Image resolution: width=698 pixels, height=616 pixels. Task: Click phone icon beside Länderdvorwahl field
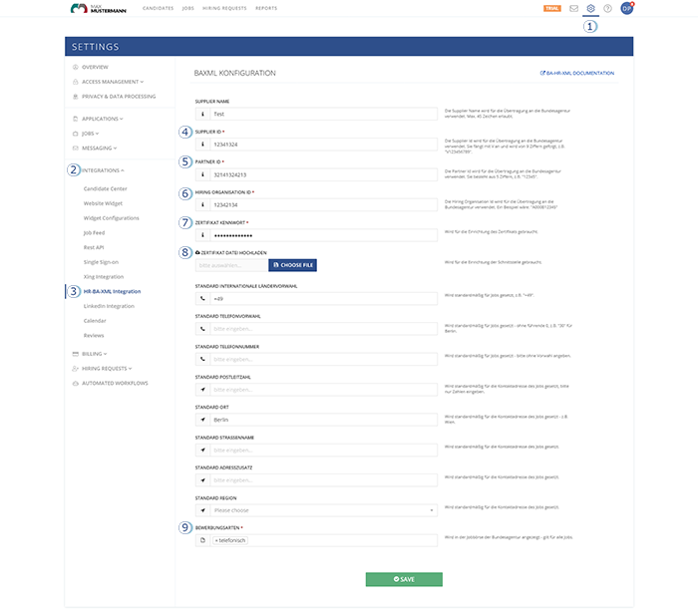coord(203,298)
